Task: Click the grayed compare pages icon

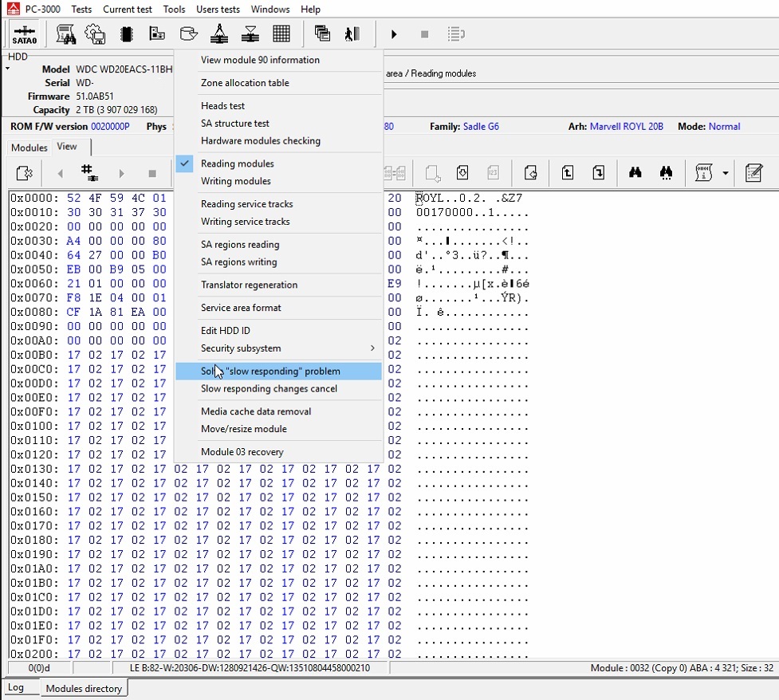Action: (x=395, y=173)
